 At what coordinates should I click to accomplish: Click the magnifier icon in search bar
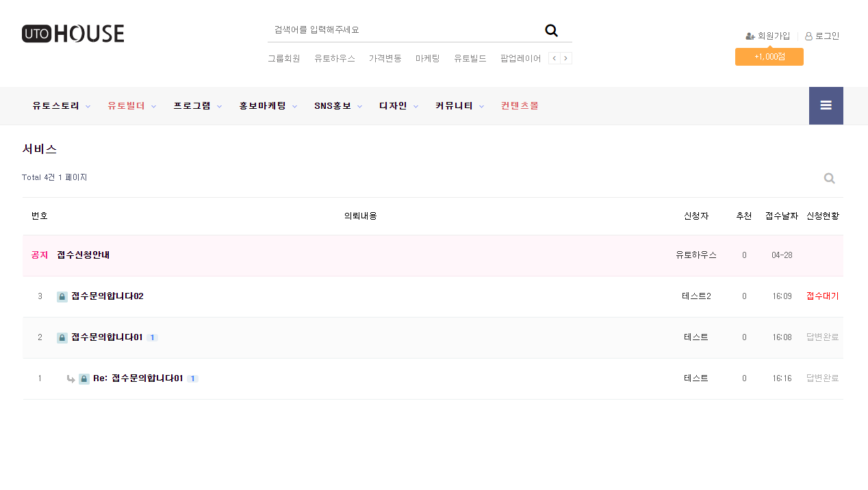pos(551,30)
